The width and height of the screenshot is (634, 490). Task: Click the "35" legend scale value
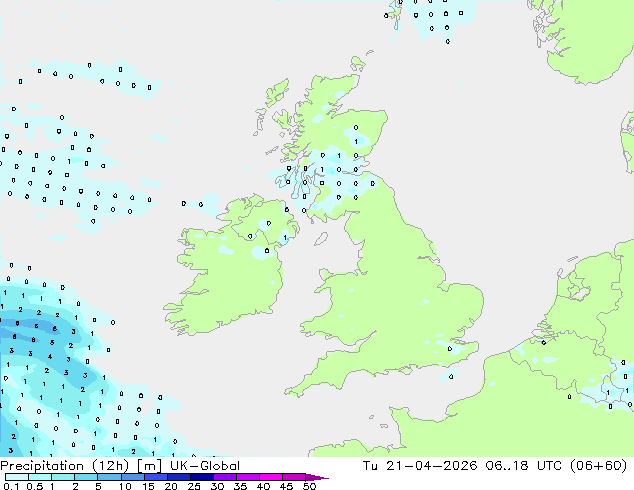(240, 486)
